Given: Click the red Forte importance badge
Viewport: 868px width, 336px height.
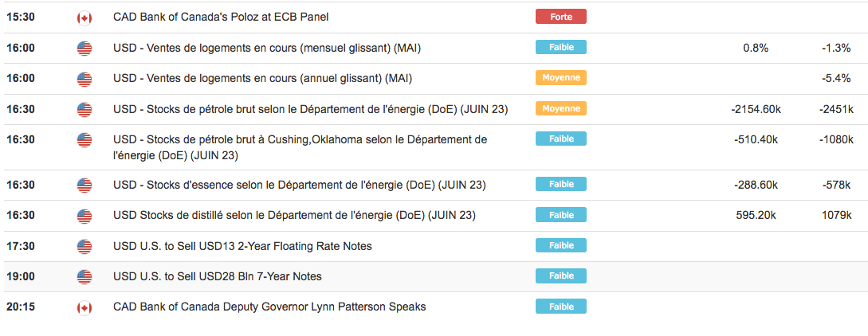Looking at the screenshot, I should tap(560, 17).
